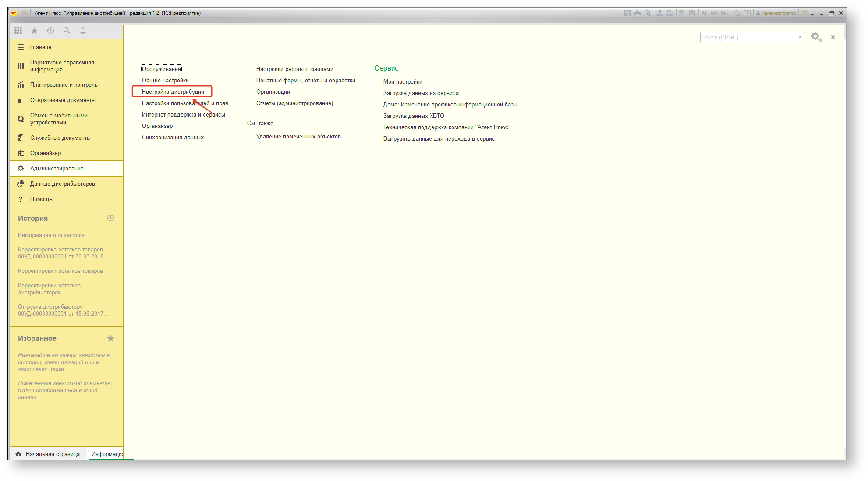Open Загрузка данных XDTO link
868x481 pixels.
(414, 116)
